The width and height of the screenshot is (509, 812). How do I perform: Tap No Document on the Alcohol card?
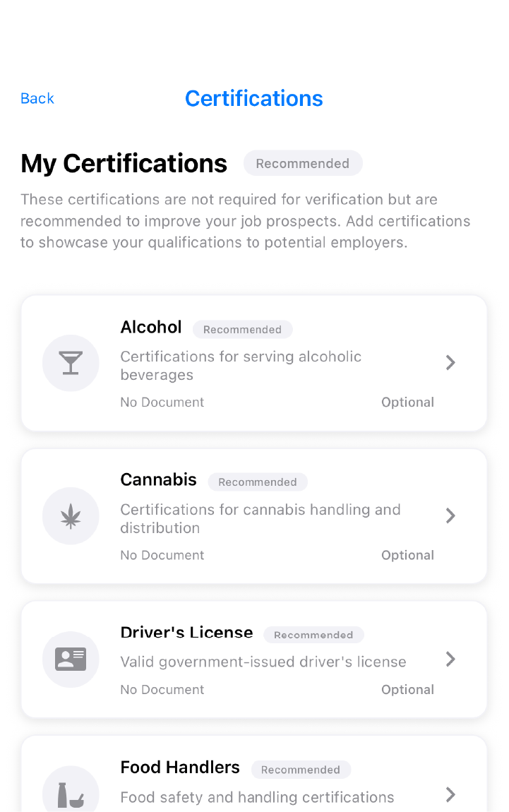[162, 402]
